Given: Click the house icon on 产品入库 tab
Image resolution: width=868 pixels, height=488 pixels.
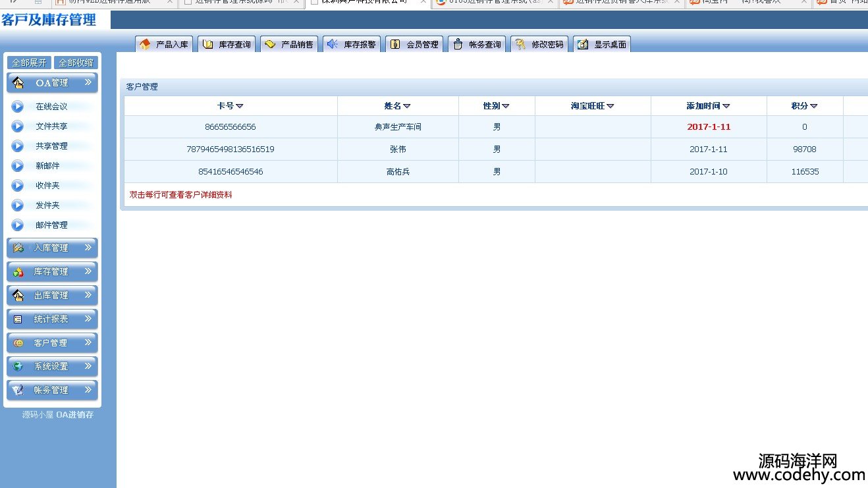Looking at the screenshot, I should 145,44.
